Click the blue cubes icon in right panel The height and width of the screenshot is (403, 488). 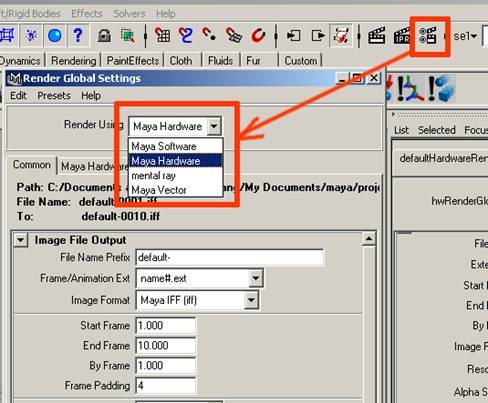pos(442,89)
